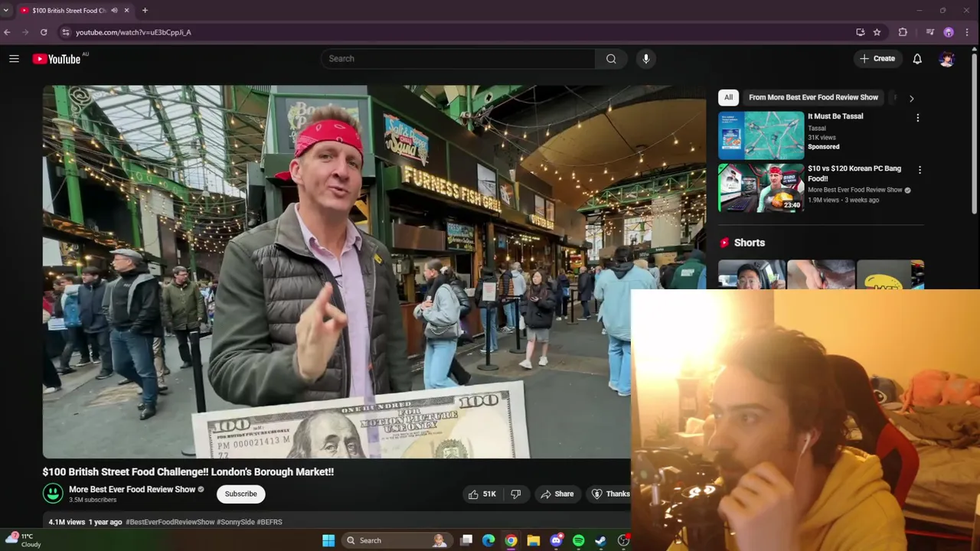The height and width of the screenshot is (551, 980).
Task: Reload the page
Action: click(x=44, y=32)
